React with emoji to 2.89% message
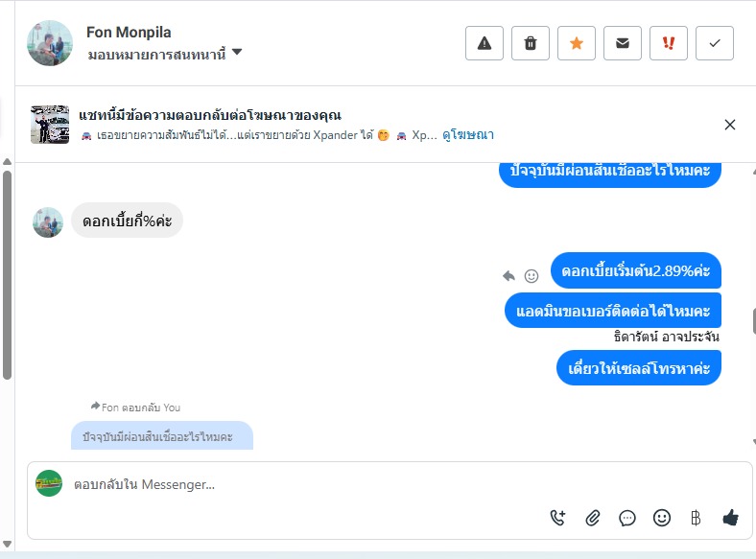The width and height of the screenshot is (756, 559). tap(532, 275)
